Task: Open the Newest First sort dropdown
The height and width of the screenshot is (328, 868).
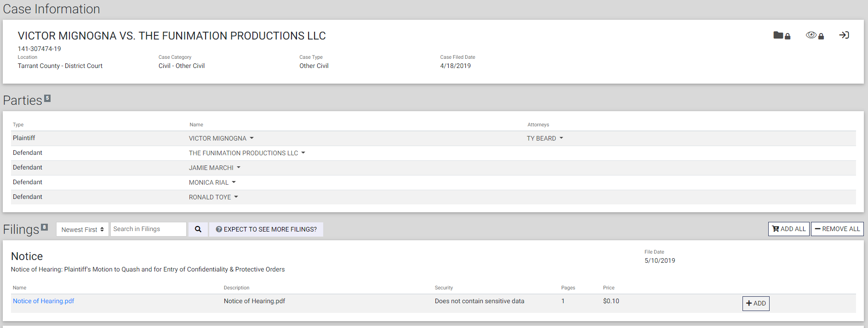Action: [x=82, y=229]
